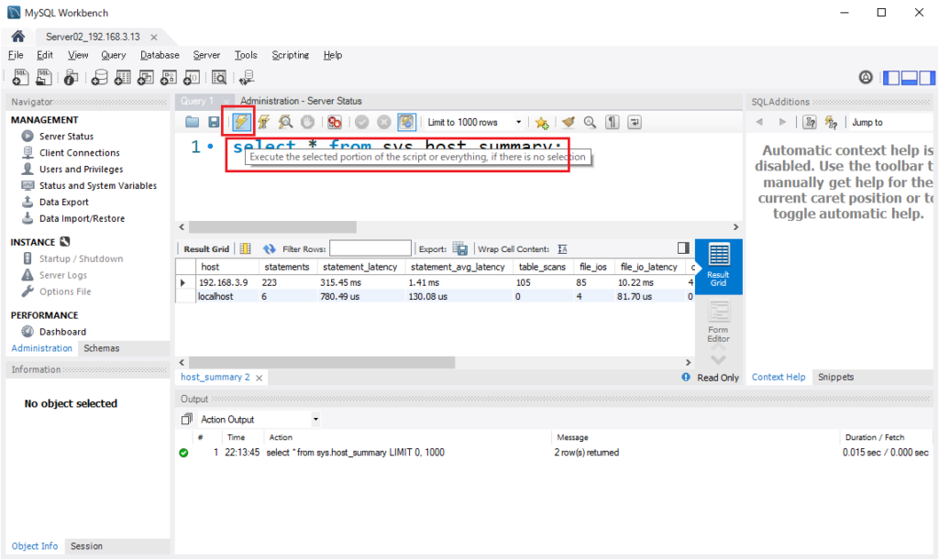This screenshot has height=560, width=939.
Task: Save query to snippets star icon
Action: [542, 123]
